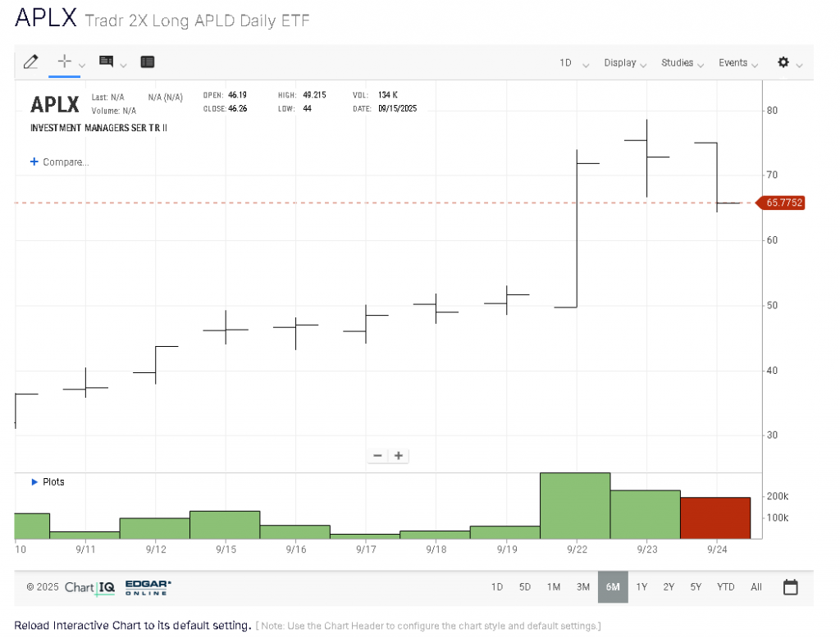The height and width of the screenshot is (638, 840).
Task: Open the calendar date range picker
Action: [x=791, y=587]
